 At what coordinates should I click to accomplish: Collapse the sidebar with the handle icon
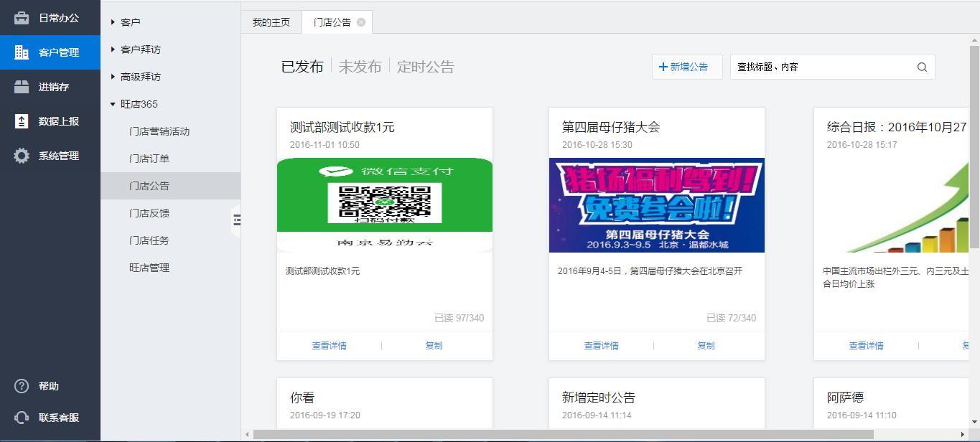pos(236,220)
